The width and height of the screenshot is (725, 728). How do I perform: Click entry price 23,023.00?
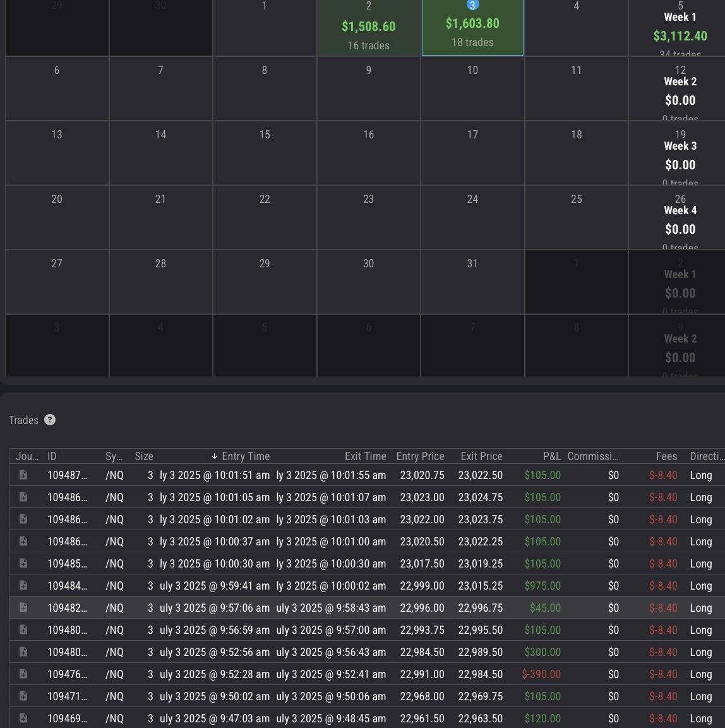422,497
